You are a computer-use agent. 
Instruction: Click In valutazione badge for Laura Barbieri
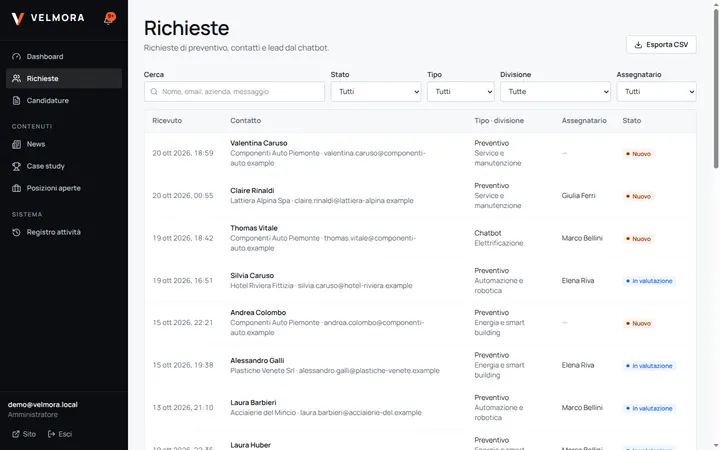tap(649, 408)
